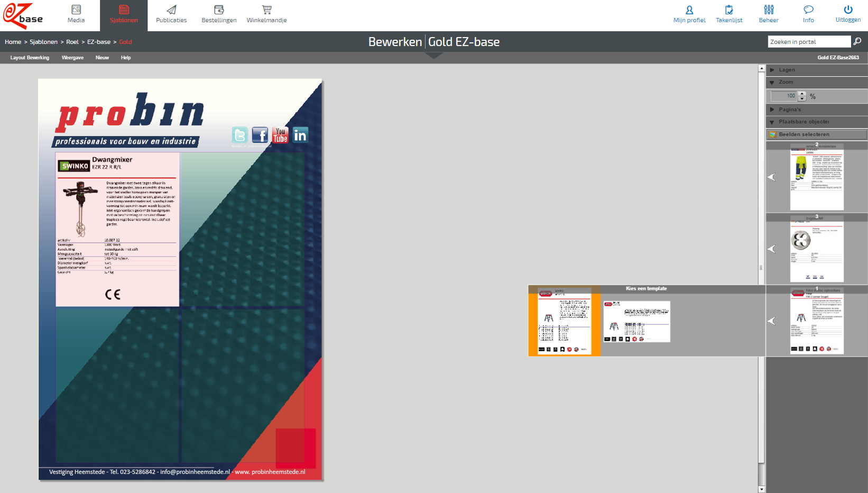Open the Takenlijst

coord(729,14)
